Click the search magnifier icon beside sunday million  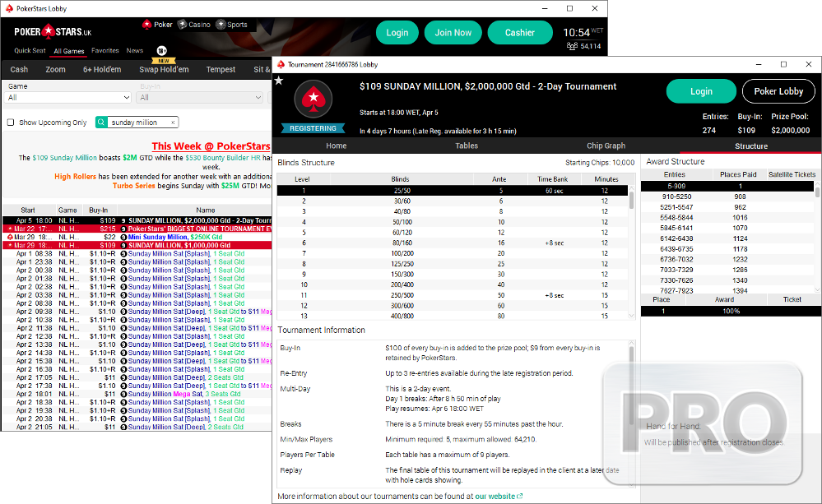click(x=101, y=122)
